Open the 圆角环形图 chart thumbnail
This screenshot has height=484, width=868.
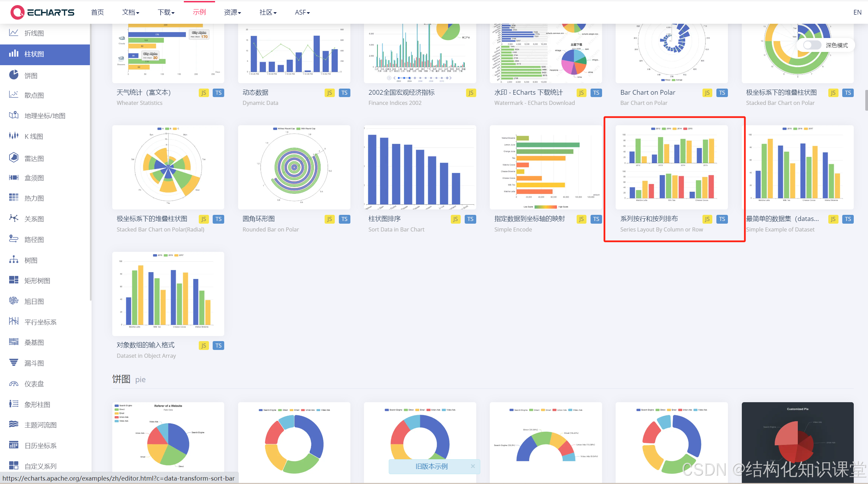[294, 167]
